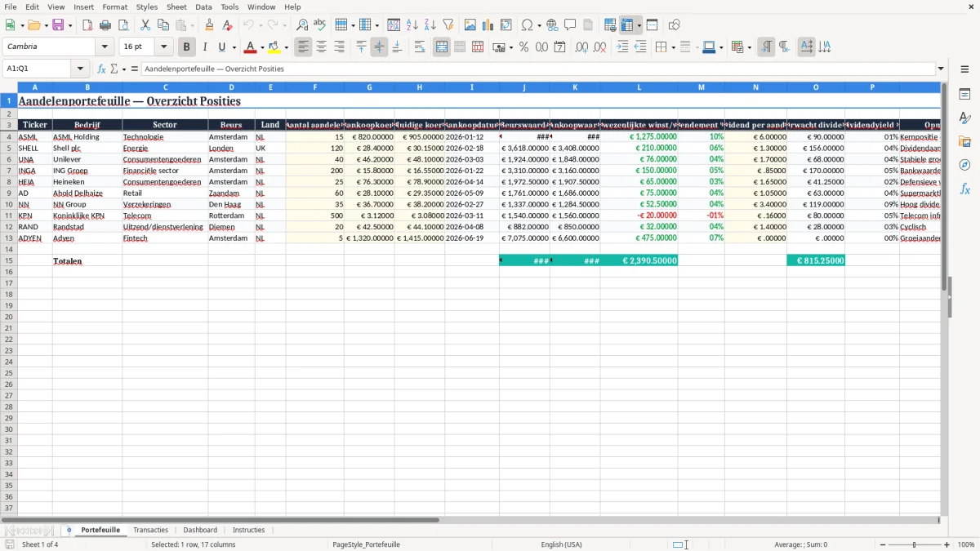Insert Chart icon
The image size is (980, 551).
click(488, 25)
